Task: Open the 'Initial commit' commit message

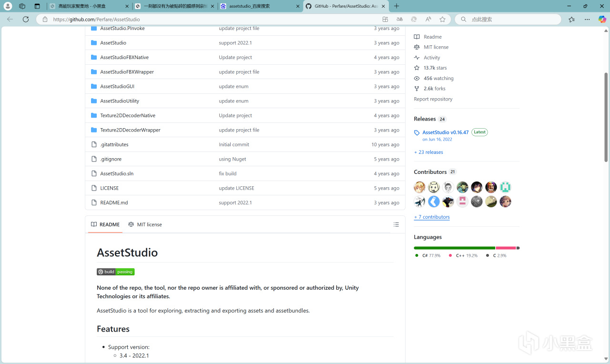Action: (234, 144)
